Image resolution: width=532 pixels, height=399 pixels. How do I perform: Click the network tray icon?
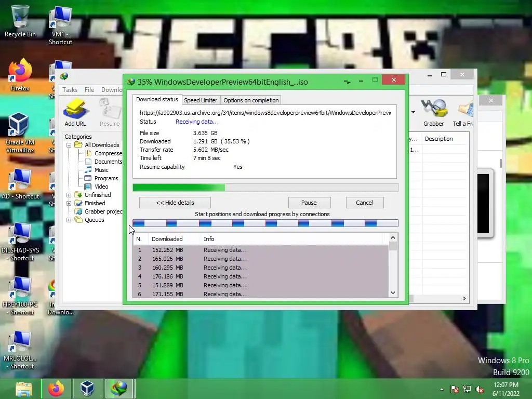pyautogui.click(x=467, y=389)
